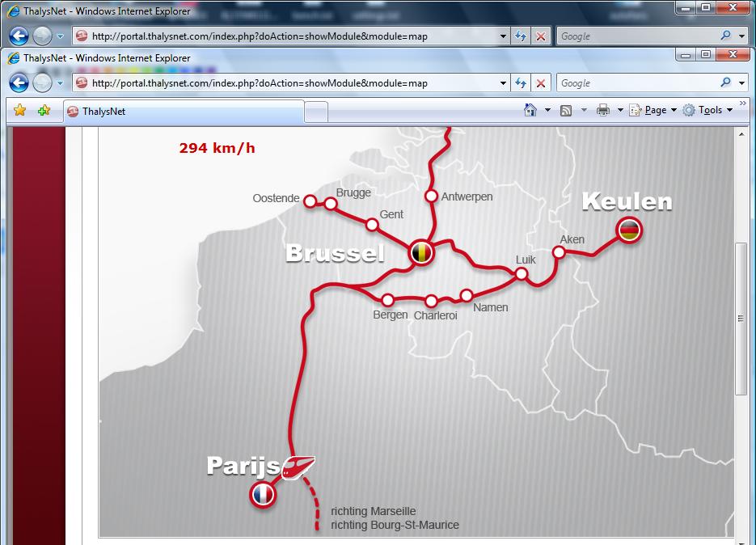Open a new blank tab
Screen dimensions: 756x545
tap(316, 112)
